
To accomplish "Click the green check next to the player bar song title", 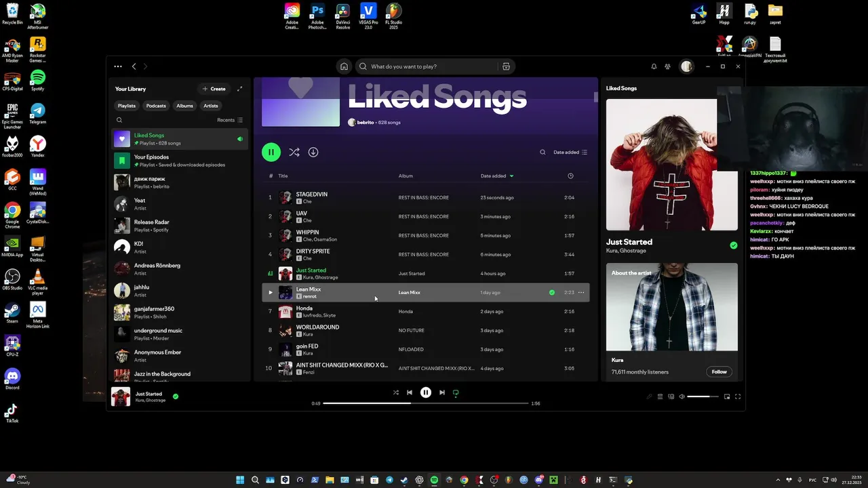I will [x=176, y=396].
